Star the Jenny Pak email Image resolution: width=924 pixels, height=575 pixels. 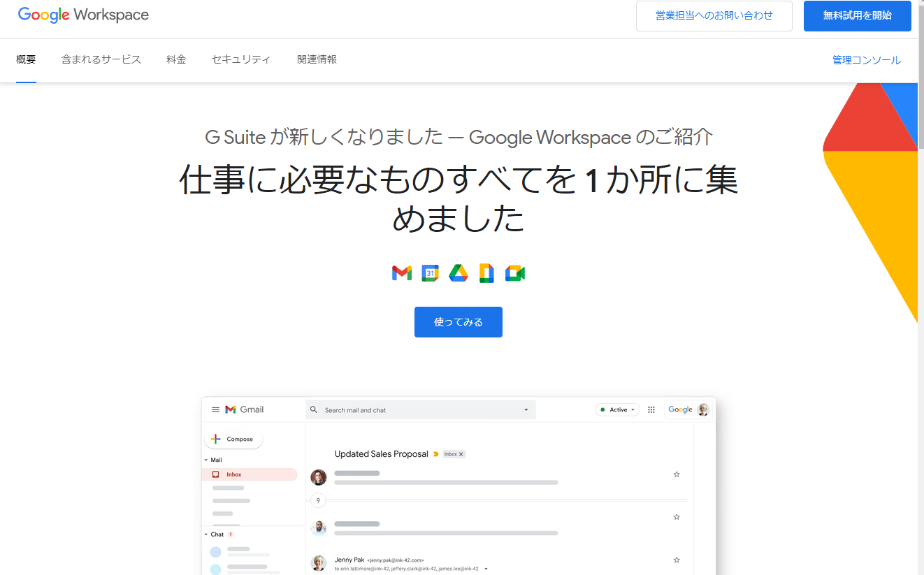click(x=677, y=560)
